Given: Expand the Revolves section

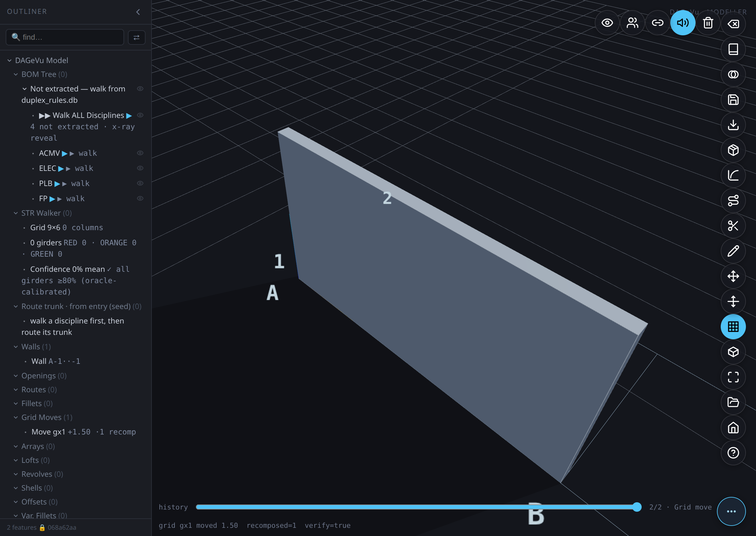Looking at the screenshot, I should (16, 474).
